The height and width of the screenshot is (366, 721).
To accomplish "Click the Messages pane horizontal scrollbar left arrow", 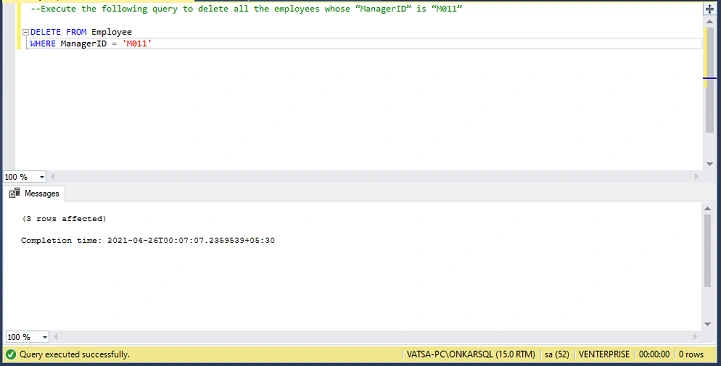I will [56, 337].
